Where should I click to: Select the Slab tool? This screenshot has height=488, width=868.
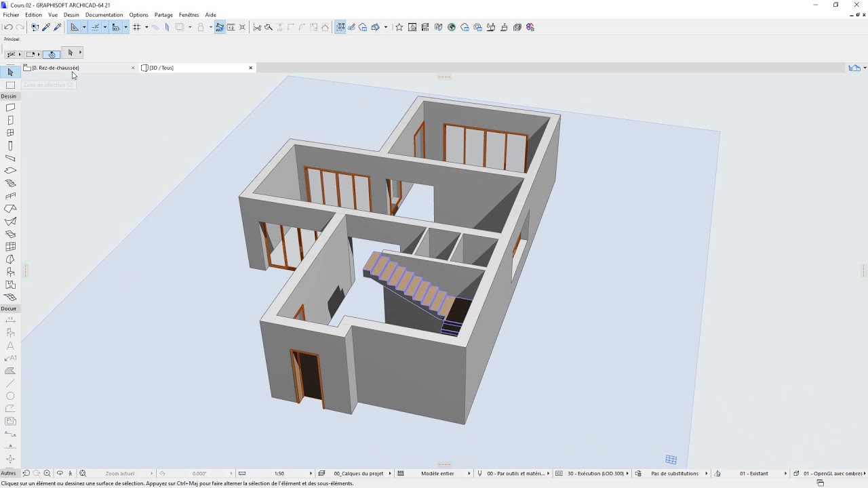(x=10, y=171)
